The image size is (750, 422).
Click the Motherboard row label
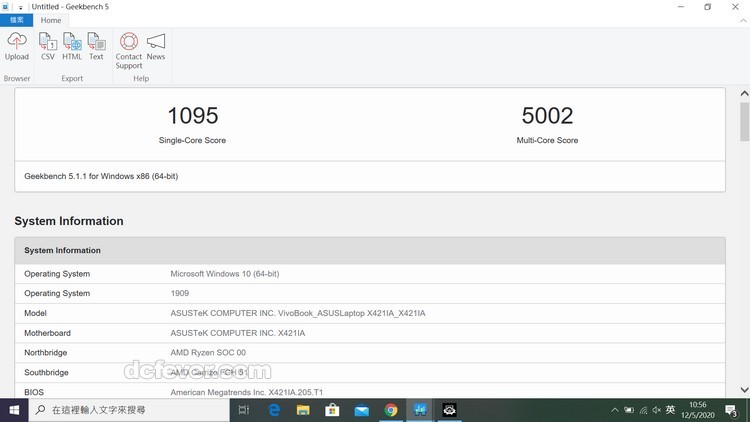point(47,333)
